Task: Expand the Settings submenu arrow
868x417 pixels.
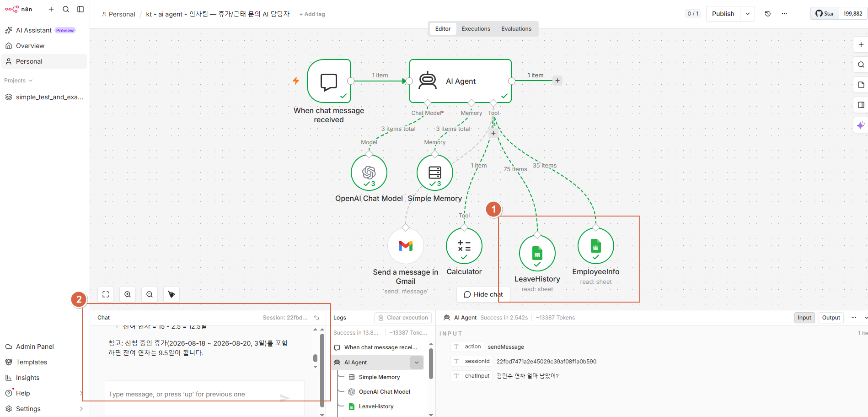Action: (x=81, y=409)
